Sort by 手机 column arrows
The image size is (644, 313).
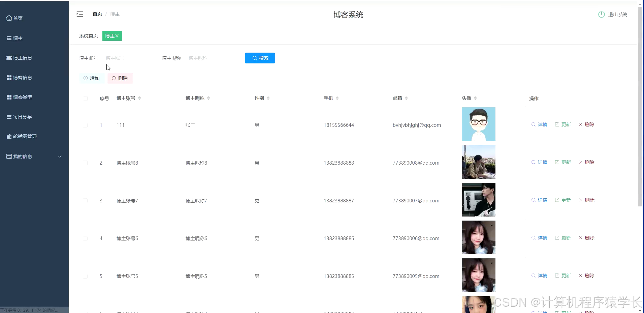(337, 98)
